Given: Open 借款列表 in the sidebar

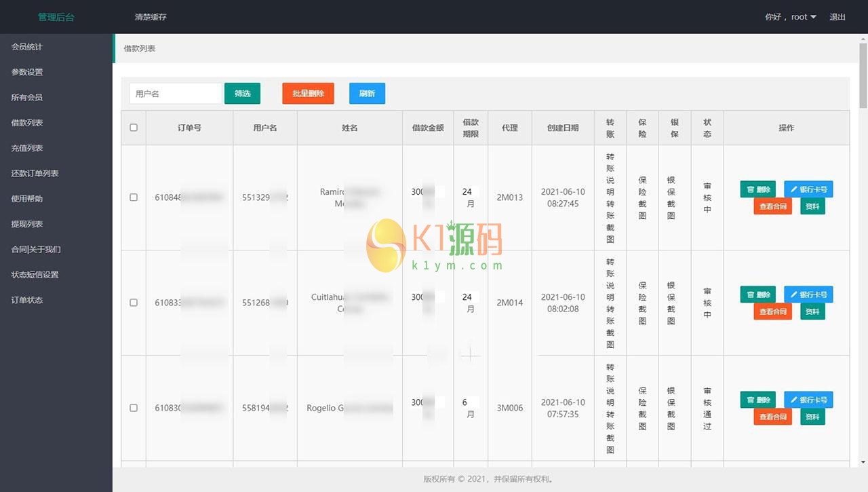Looking at the screenshot, I should click(27, 123).
